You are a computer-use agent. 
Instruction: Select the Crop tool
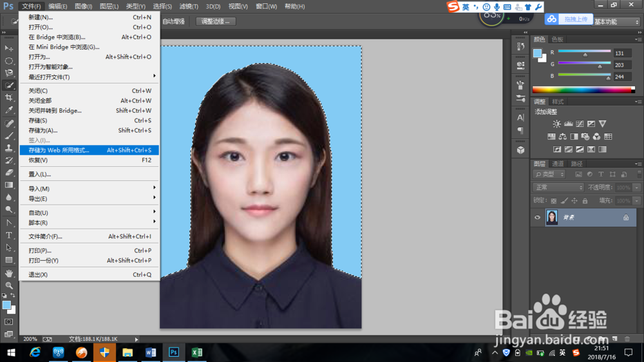tap(8, 98)
